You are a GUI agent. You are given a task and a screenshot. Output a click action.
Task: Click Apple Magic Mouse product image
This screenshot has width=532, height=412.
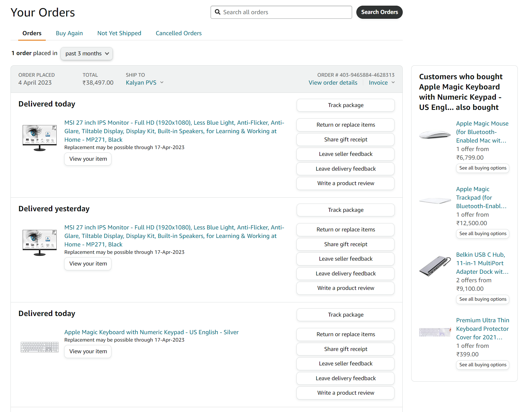click(435, 135)
